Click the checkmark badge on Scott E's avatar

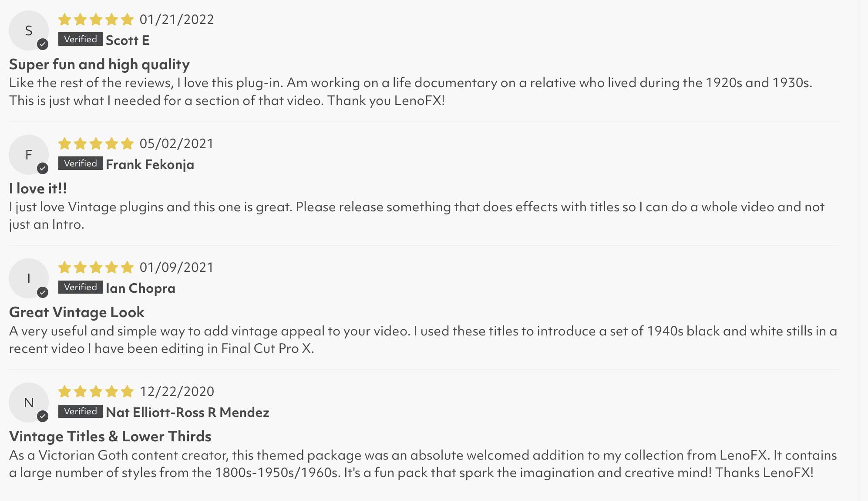(x=43, y=44)
